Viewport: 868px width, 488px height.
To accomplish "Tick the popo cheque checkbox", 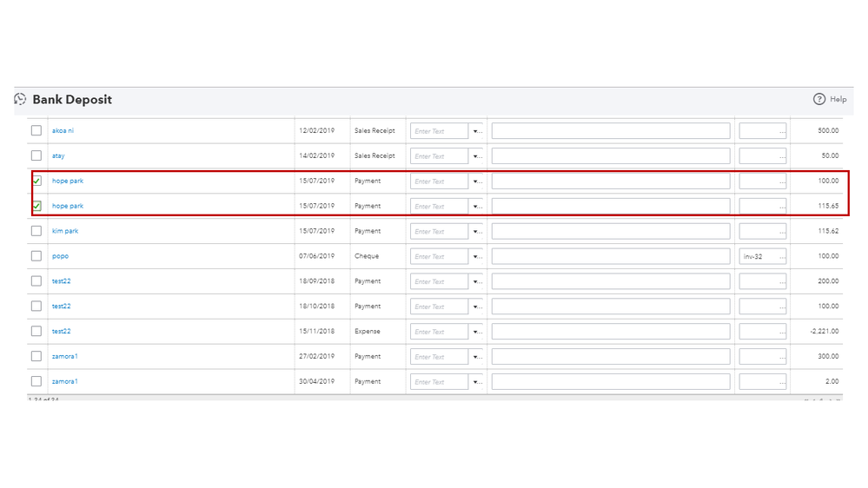I will [36, 256].
